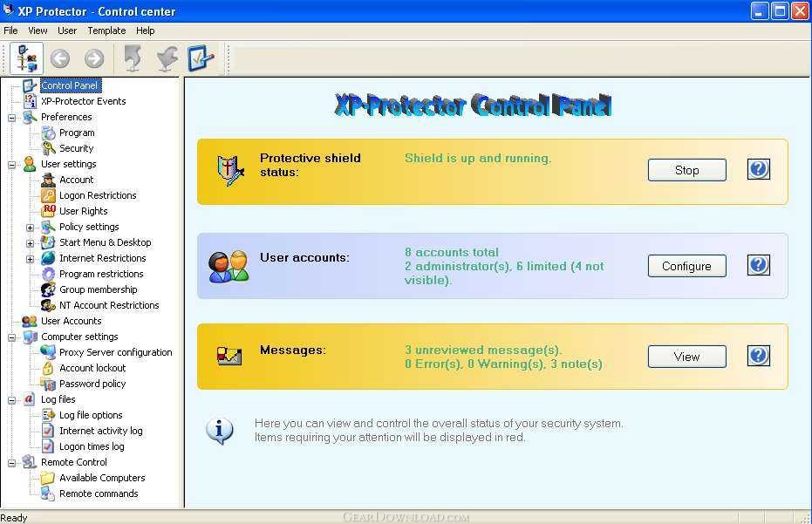Click the Log file options icon
This screenshot has width=812, height=524.
coord(48,415)
